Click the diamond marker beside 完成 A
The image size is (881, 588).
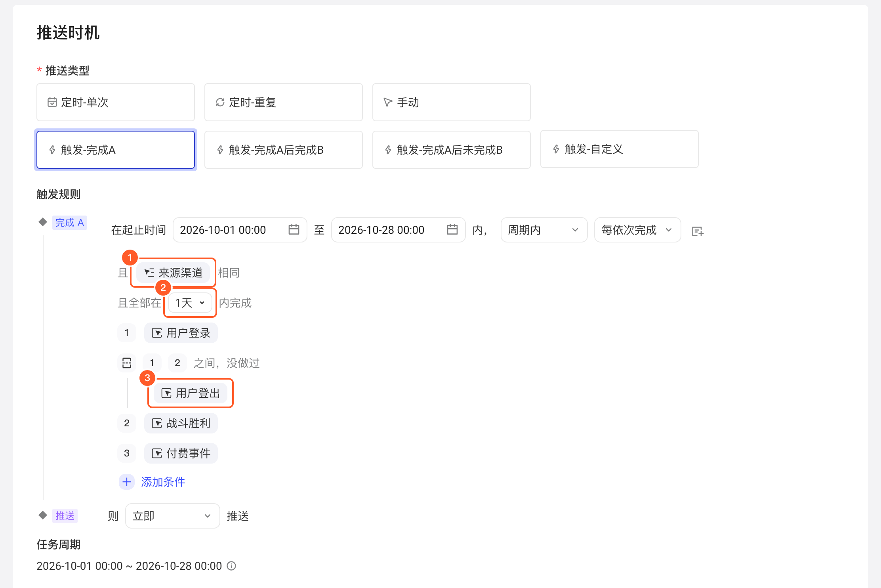pyautogui.click(x=43, y=222)
